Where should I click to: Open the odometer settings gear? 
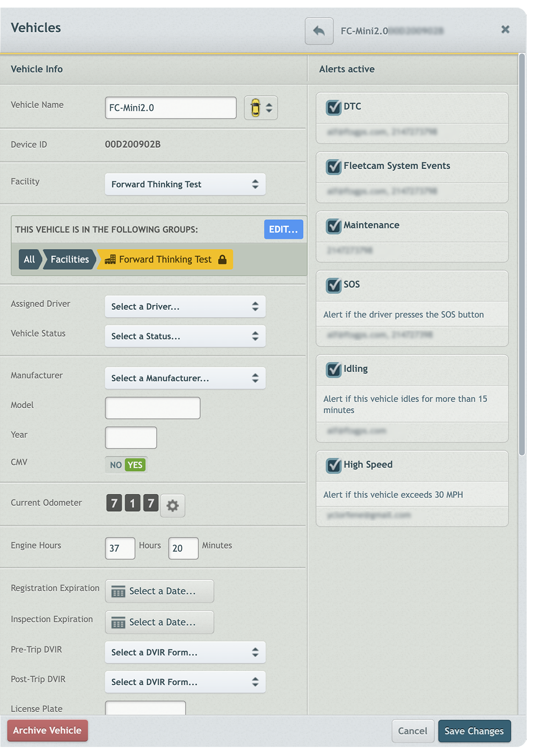tap(173, 505)
